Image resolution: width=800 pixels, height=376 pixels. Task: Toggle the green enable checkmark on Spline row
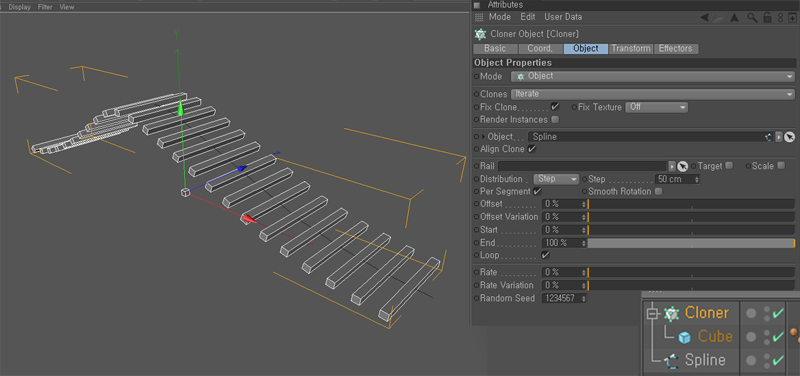(778, 360)
